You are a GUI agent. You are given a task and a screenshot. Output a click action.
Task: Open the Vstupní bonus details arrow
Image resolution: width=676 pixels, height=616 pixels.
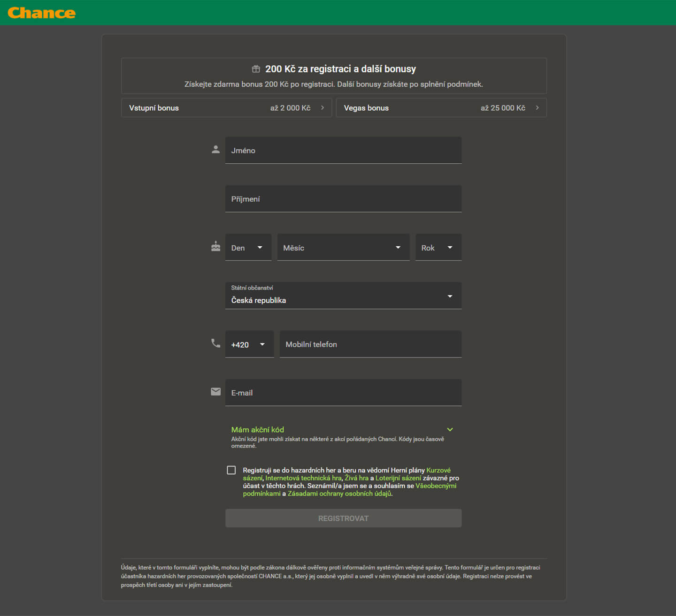tap(323, 108)
